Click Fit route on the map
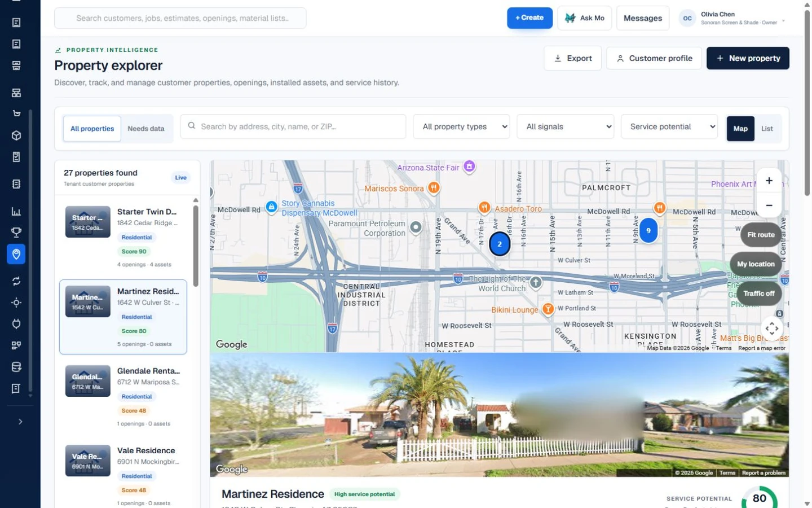The image size is (812, 508). coord(761,235)
